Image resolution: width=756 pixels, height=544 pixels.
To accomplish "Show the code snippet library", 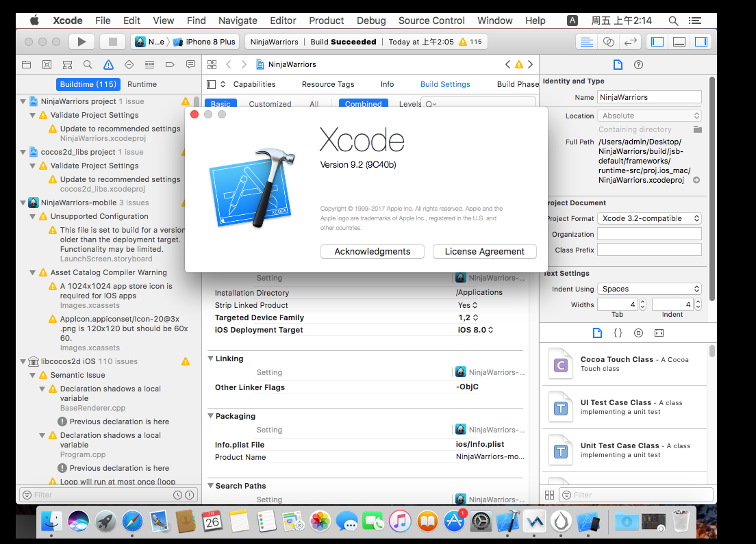I will click(618, 333).
